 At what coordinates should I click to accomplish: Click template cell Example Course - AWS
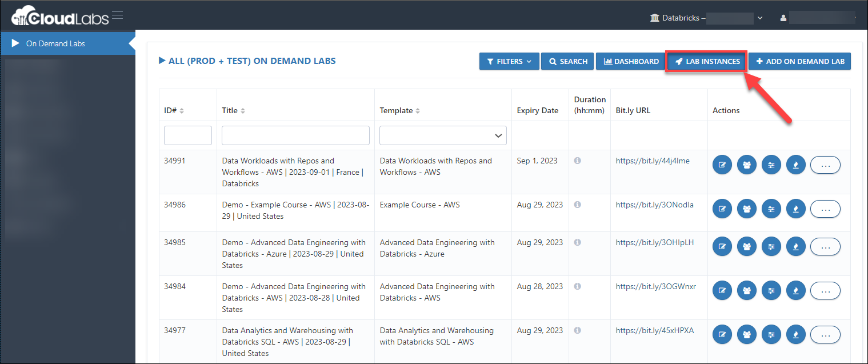pos(419,205)
